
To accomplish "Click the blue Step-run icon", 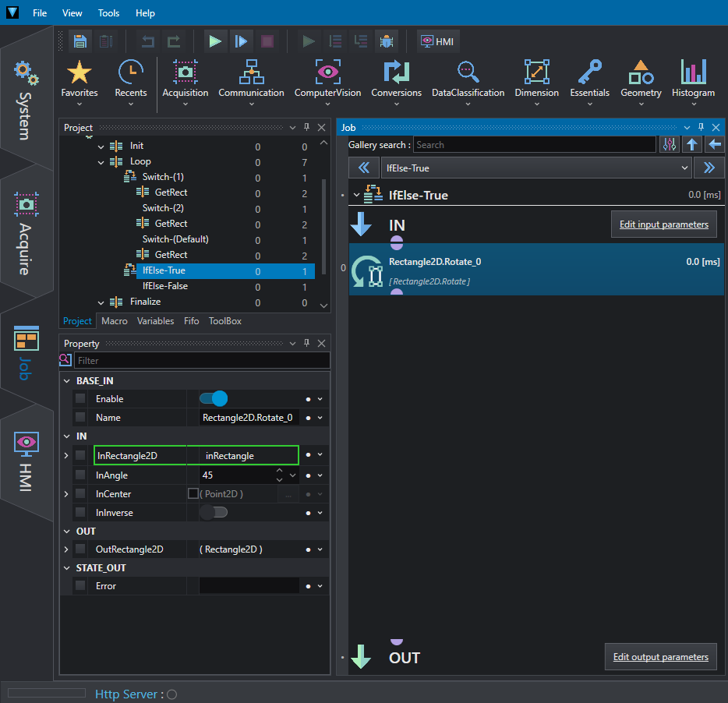I will (241, 41).
